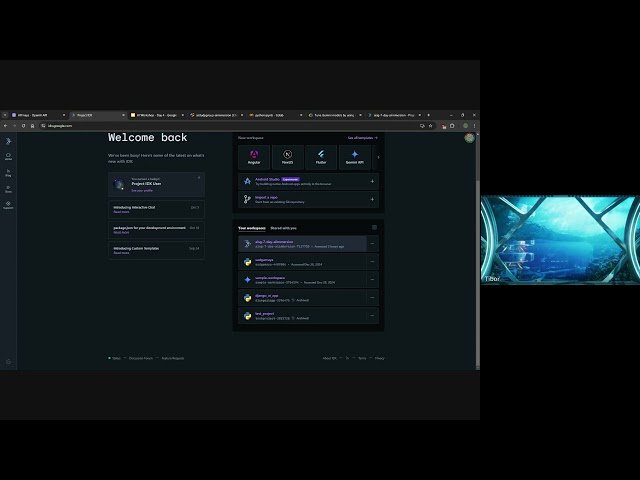Click the plus icon on Import a repo
Viewport: 640px width, 480px height.
pyautogui.click(x=372, y=199)
